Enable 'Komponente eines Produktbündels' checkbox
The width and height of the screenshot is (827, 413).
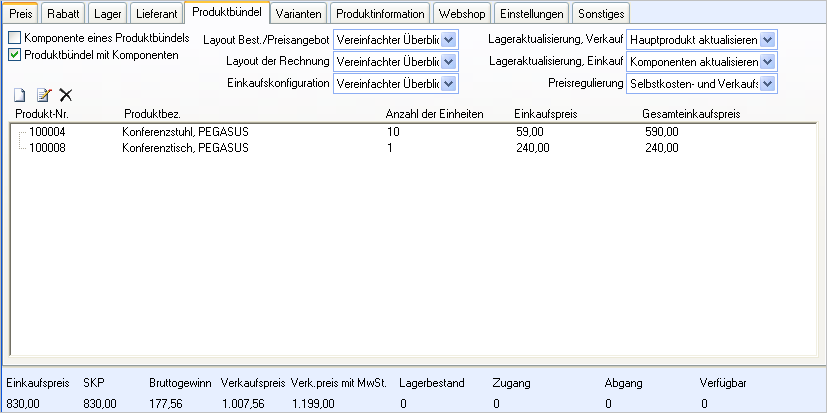coord(15,38)
